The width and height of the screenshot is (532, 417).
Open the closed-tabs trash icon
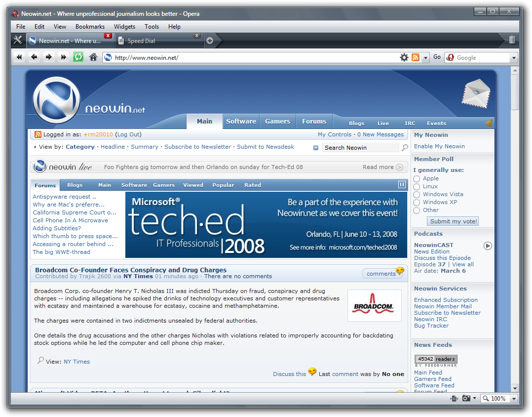pos(511,40)
